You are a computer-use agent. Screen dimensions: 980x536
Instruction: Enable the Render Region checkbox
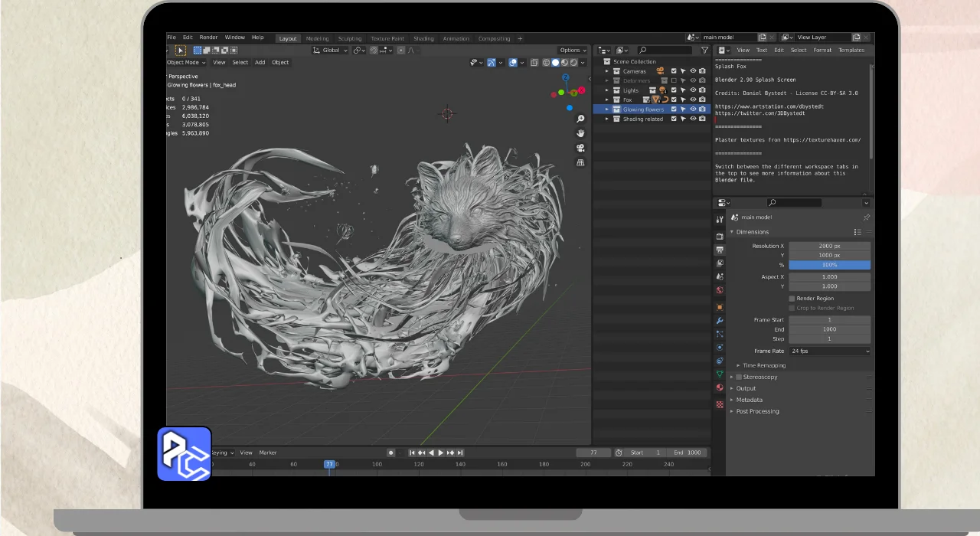tap(792, 299)
